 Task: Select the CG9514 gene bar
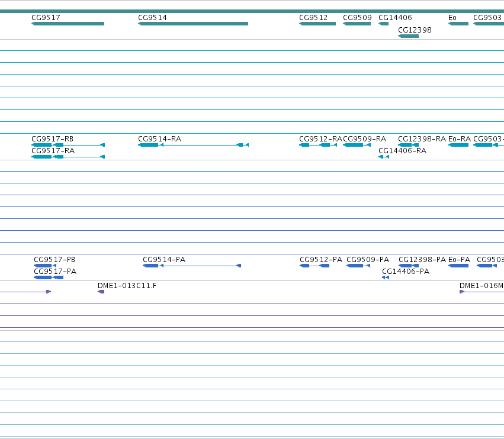[193, 24]
